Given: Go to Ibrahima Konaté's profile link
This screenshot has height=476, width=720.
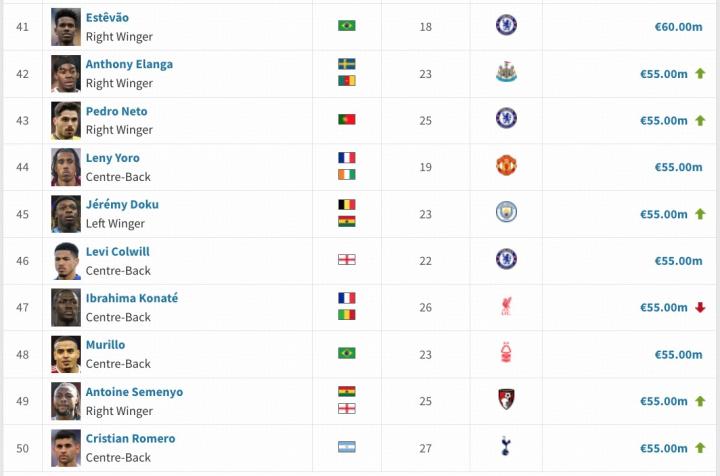Looking at the screenshot, I should (132, 298).
